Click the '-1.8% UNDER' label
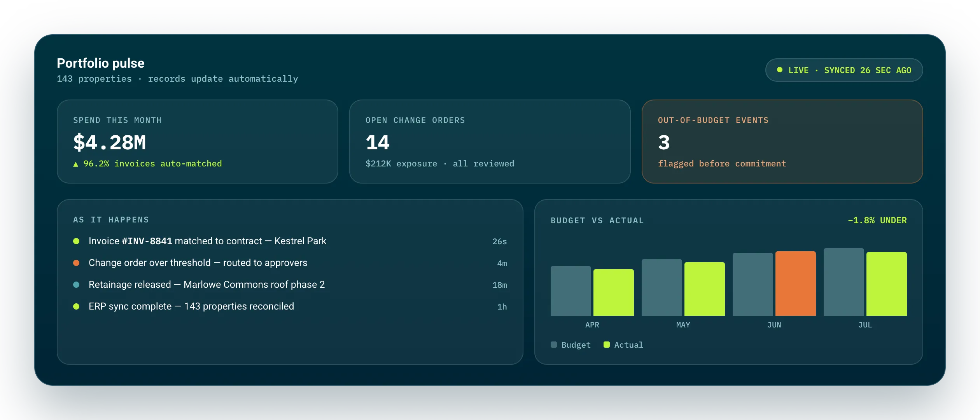980x420 pixels. (x=877, y=220)
